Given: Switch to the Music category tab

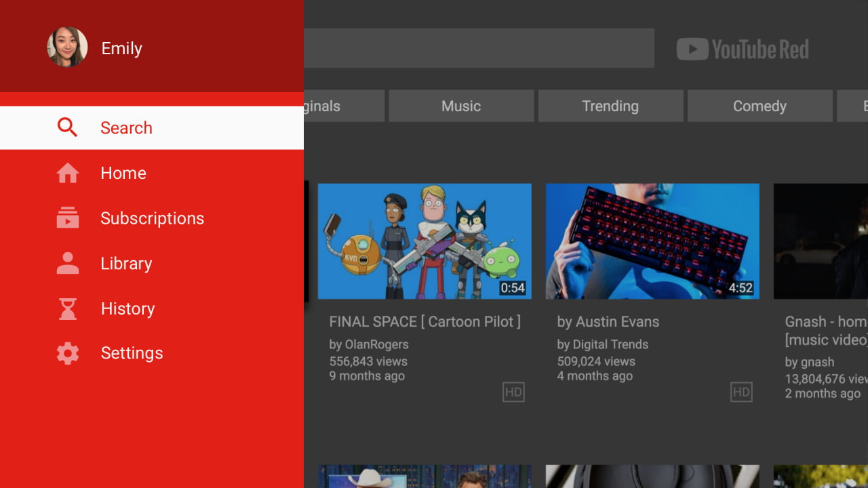Looking at the screenshot, I should coord(461,106).
